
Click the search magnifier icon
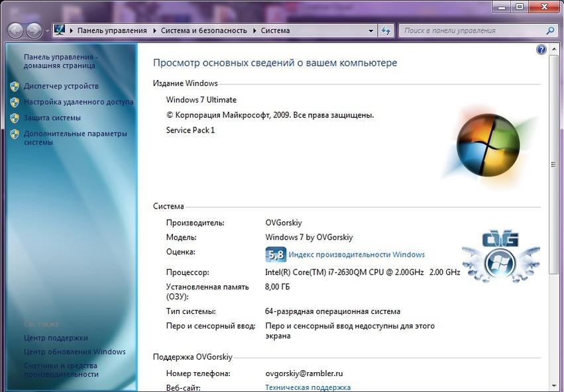[550, 31]
